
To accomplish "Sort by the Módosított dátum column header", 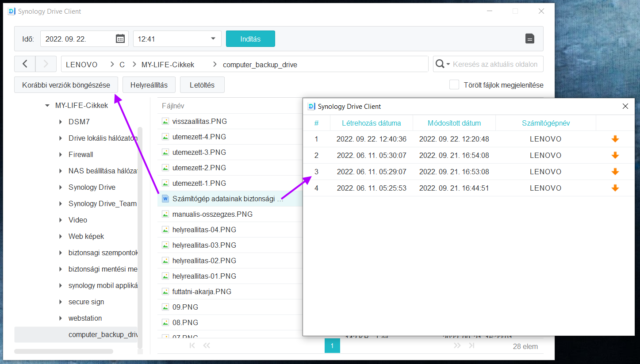I will tap(454, 123).
